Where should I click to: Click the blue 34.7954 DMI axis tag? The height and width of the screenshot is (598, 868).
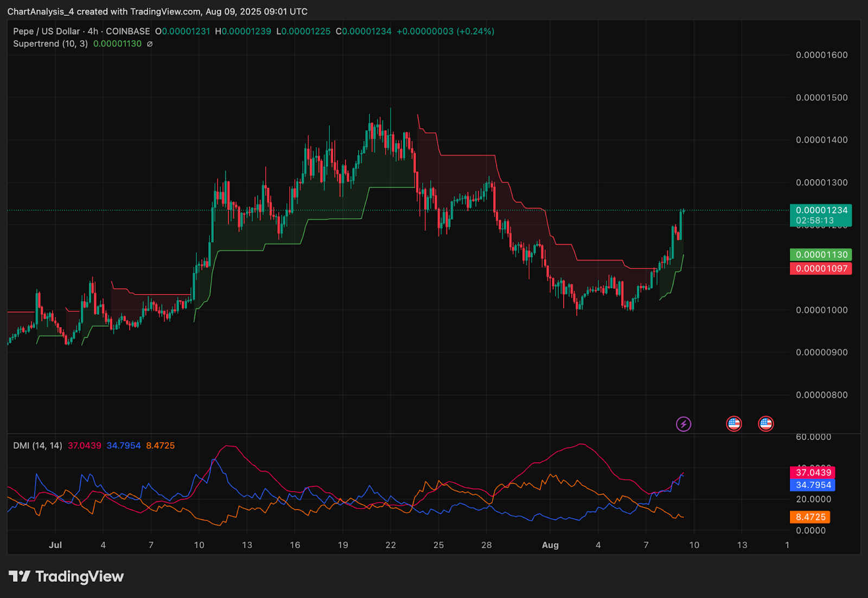point(813,485)
